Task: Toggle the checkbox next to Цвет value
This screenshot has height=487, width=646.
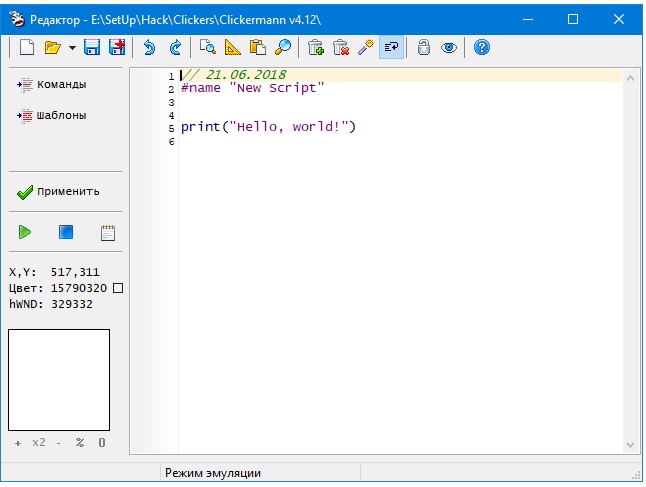Action: [118, 288]
